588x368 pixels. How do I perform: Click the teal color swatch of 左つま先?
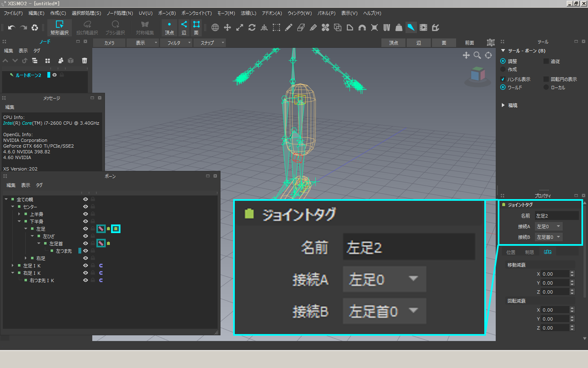tap(80, 251)
